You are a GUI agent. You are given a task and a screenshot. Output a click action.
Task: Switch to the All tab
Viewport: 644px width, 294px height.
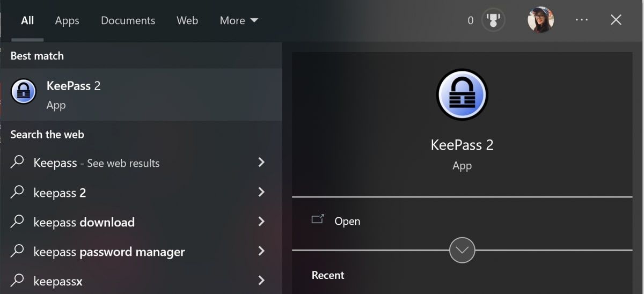pyautogui.click(x=27, y=20)
